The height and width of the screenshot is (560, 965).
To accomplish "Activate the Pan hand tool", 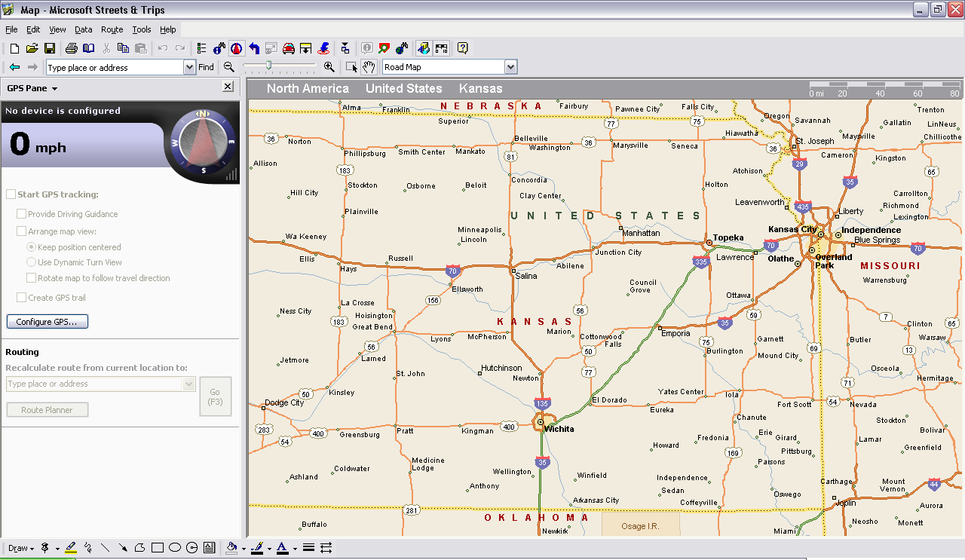I will [x=369, y=67].
